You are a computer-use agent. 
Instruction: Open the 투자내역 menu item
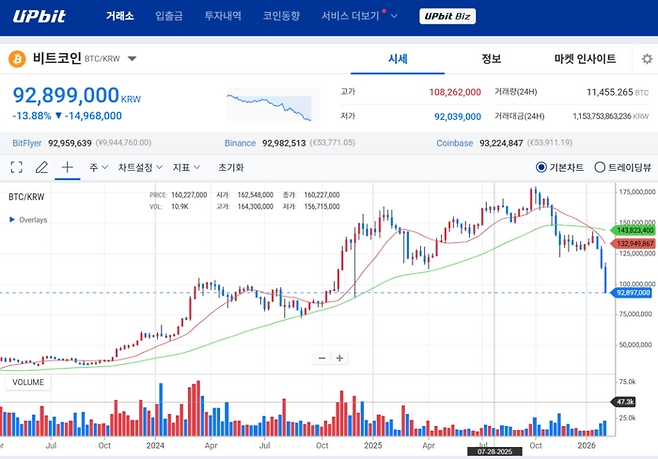[223, 16]
